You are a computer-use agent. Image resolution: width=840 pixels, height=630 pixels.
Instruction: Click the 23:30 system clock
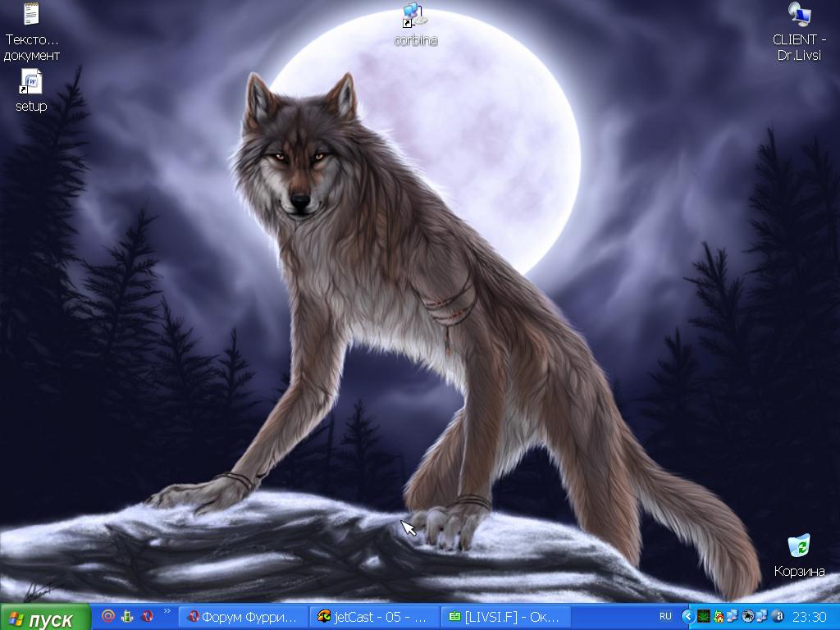click(810, 617)
